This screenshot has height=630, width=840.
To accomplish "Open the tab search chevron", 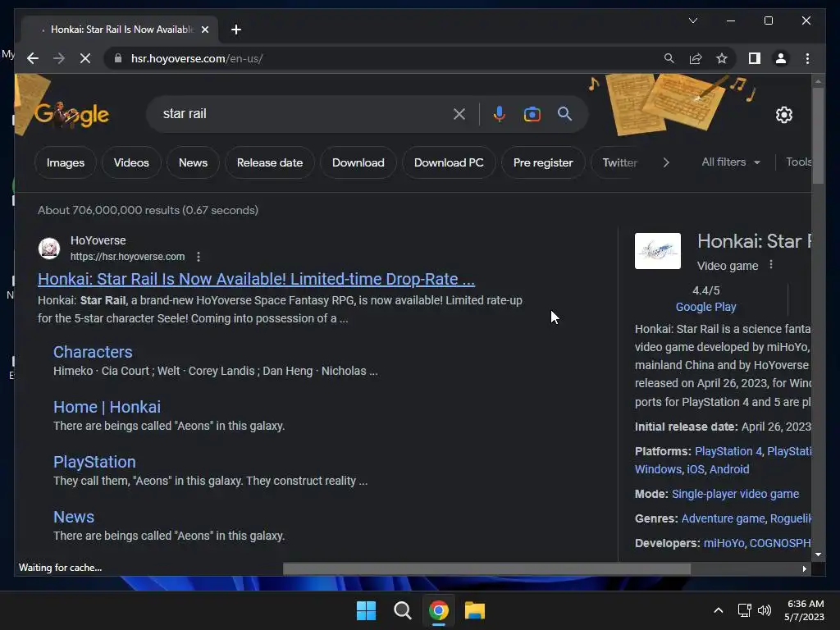I will tap(692, 21).
